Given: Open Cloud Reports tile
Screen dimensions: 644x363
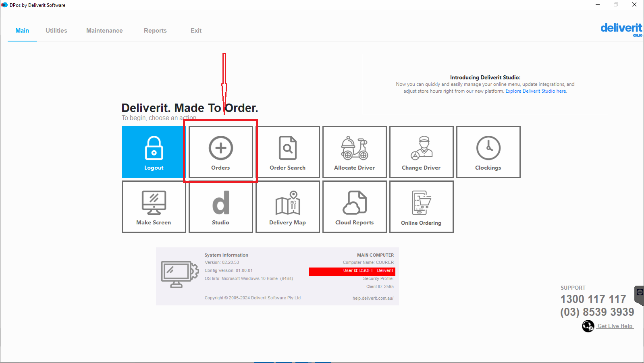Looking at the screenshot, I should 354,207.
